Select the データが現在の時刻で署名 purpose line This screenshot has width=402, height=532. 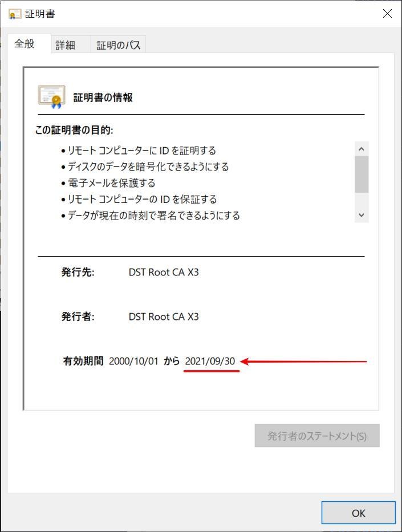click(x=151, y=216)
